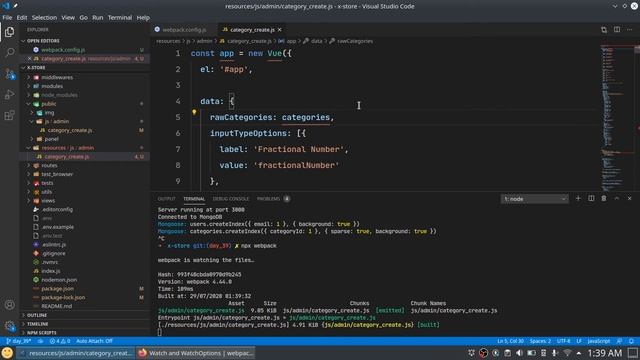Open the Search view in activity bar
This screenshot has width=640, height=360.
click(x=9, y=53)
